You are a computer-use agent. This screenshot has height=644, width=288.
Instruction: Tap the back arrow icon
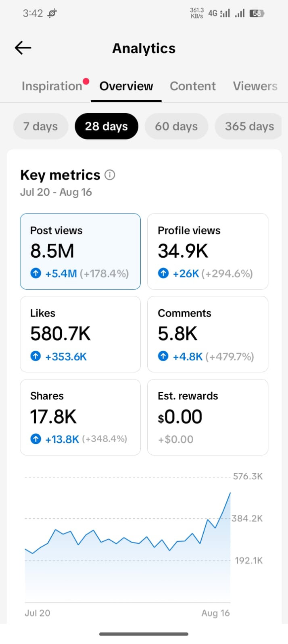click(23, 48)
